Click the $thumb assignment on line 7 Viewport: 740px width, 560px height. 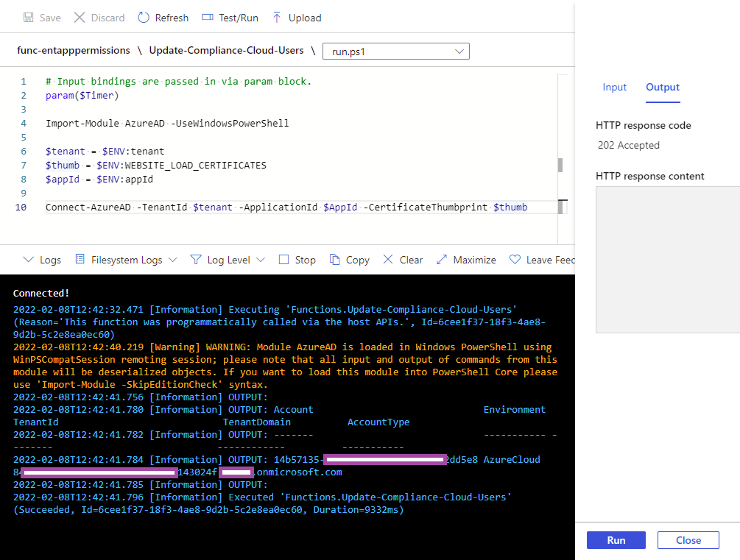pyautogui.click(x=156, y=165)
